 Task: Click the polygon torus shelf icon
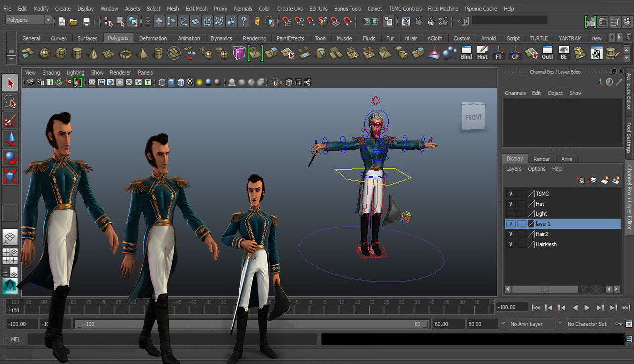coord(125,53)
